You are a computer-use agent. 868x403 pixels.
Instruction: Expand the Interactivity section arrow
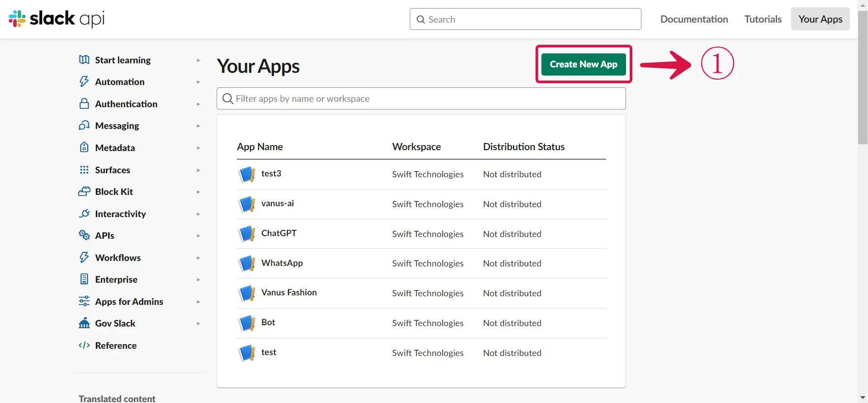[x=198, y=214]
